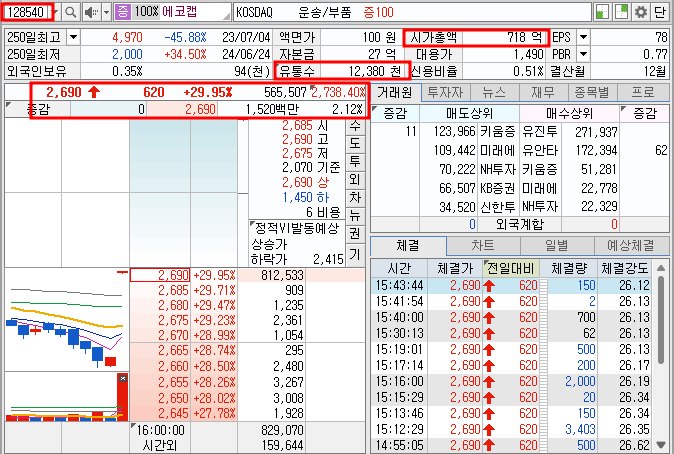
Task: Open the stock code history dropdown arrow
Action: (x=57, y=12)
